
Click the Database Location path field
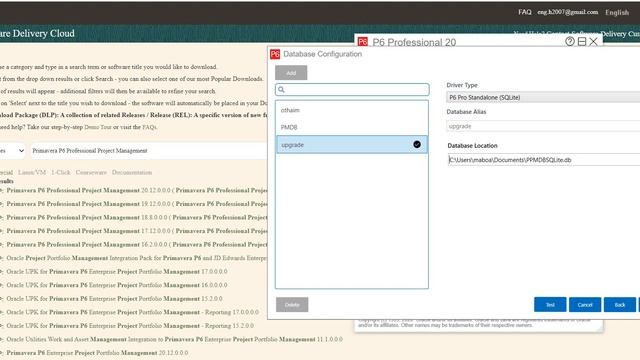click(543, 160)
